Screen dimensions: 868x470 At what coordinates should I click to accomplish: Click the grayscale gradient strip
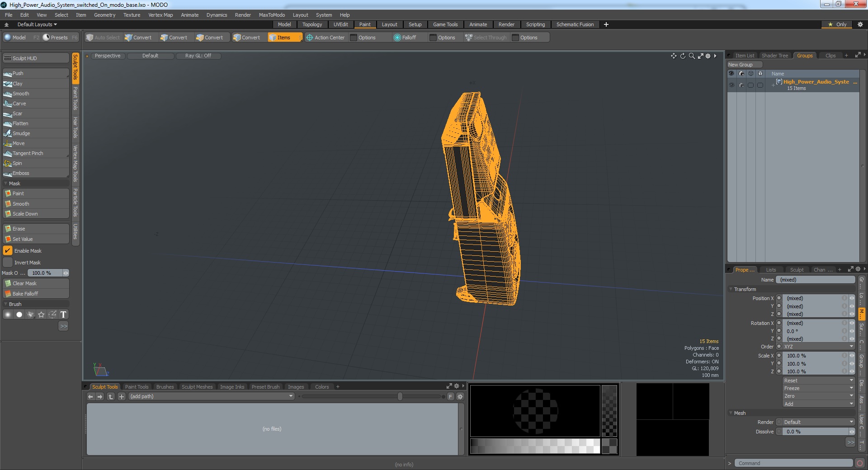[535, 446]
